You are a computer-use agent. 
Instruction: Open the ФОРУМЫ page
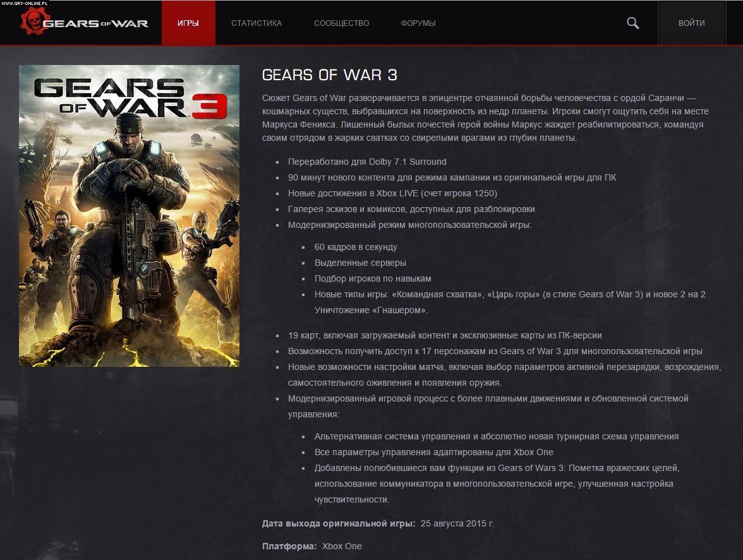click(x=418, y=23)
